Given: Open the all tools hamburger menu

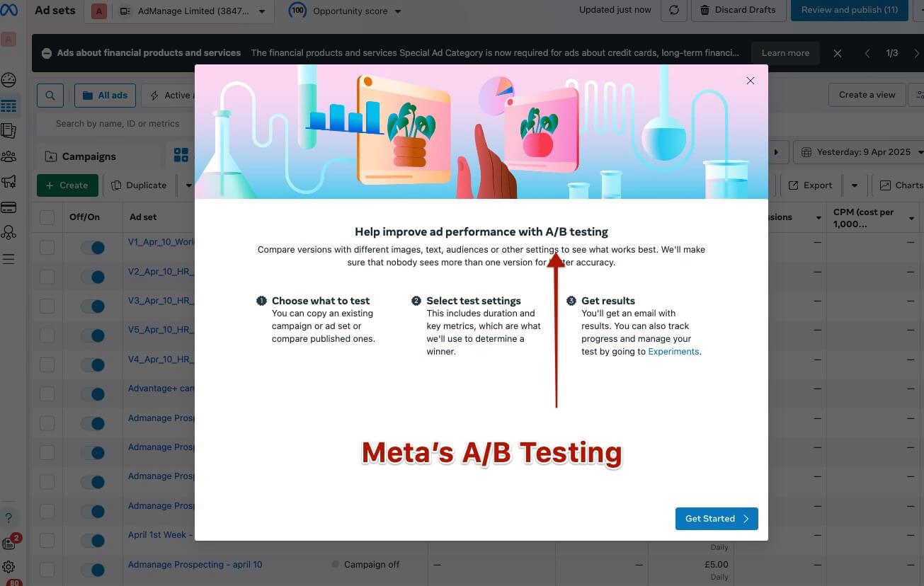Looking at the screenshot, I should (8, 259).
